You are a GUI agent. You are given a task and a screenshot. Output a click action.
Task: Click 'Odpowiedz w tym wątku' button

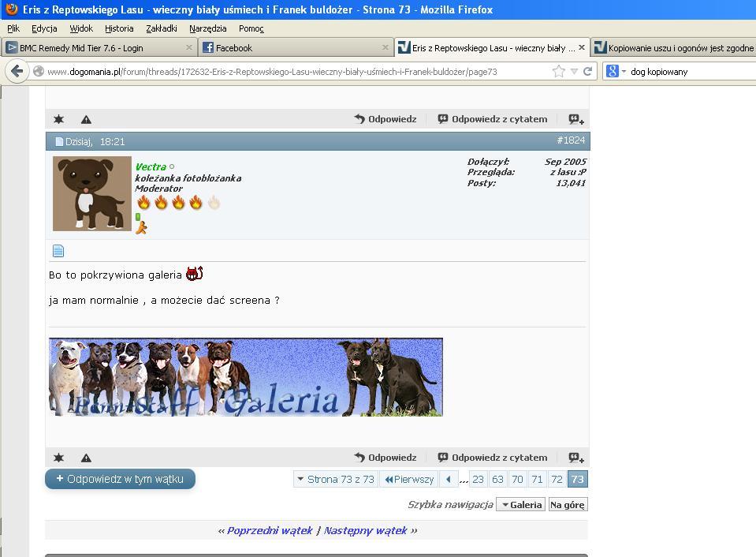(x=120, y=479)
